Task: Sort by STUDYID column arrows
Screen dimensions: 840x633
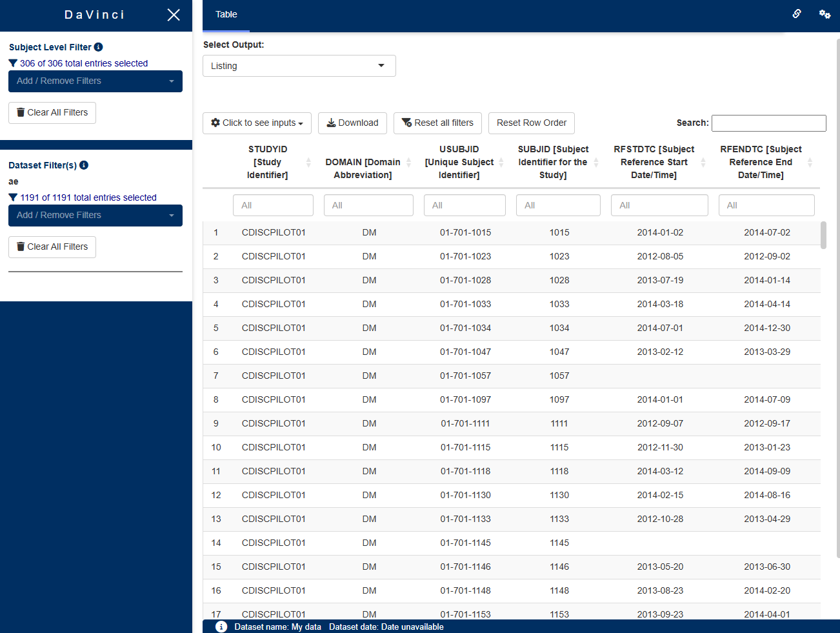Action: (x=308, y=162)
